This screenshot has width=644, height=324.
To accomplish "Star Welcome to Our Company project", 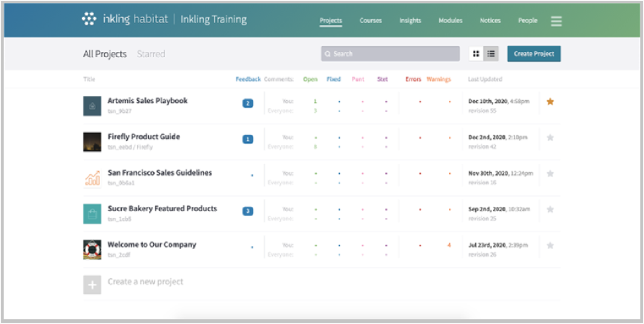I will point(551,246).
